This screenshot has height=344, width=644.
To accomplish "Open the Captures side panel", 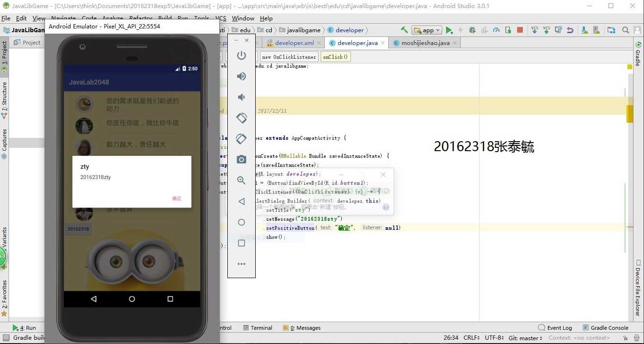I will (x=4, y=144).
